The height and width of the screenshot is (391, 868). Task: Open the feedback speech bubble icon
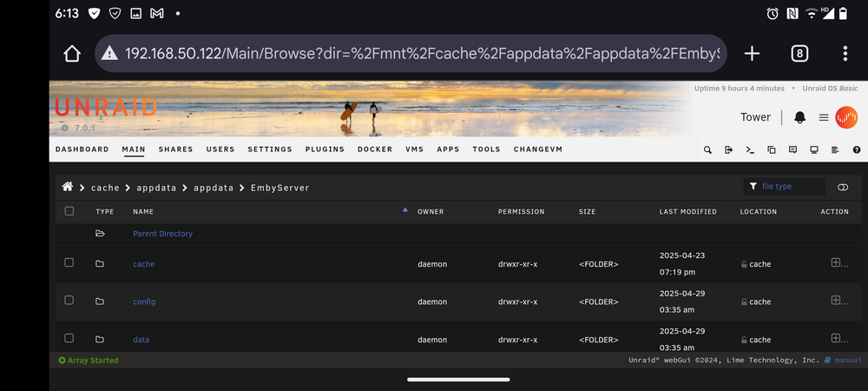click(x=792, y=149)
